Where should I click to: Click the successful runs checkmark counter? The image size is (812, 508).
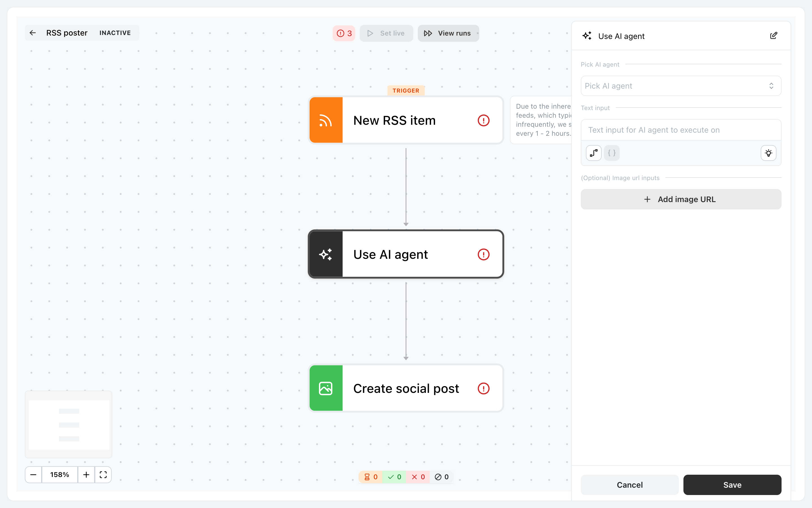point(394,477)
